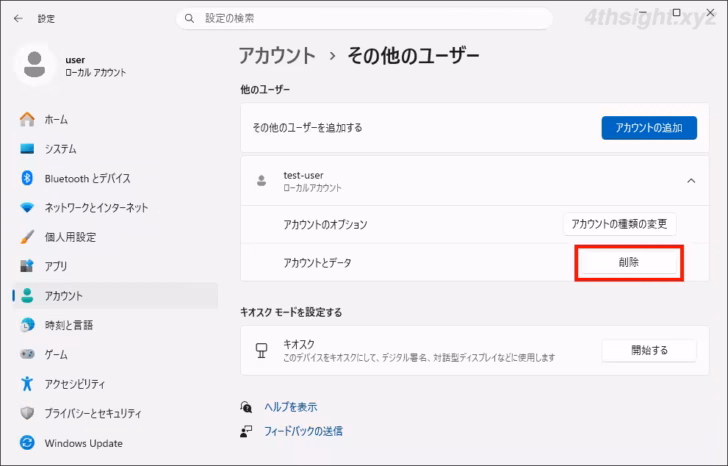Click the back arrow icon
This screenshot has height=466, width=728.
pos(18,19)
